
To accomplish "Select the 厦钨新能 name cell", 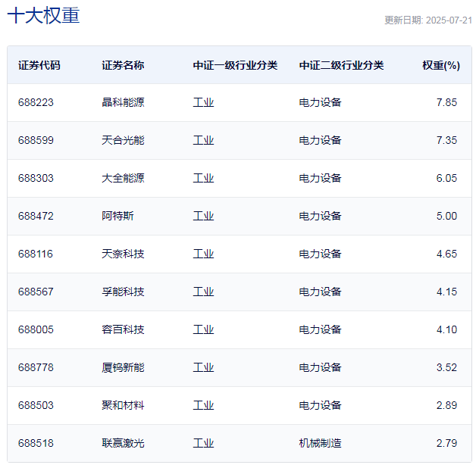I will [x=123, y=367].
